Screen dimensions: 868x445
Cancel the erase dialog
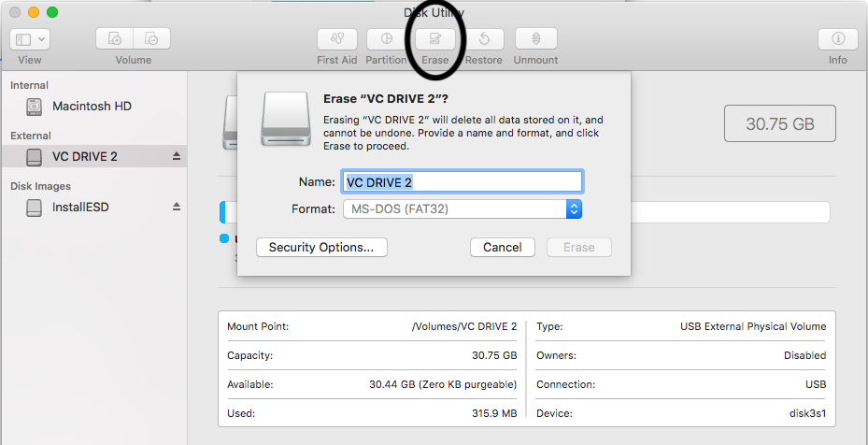point(503,247)
